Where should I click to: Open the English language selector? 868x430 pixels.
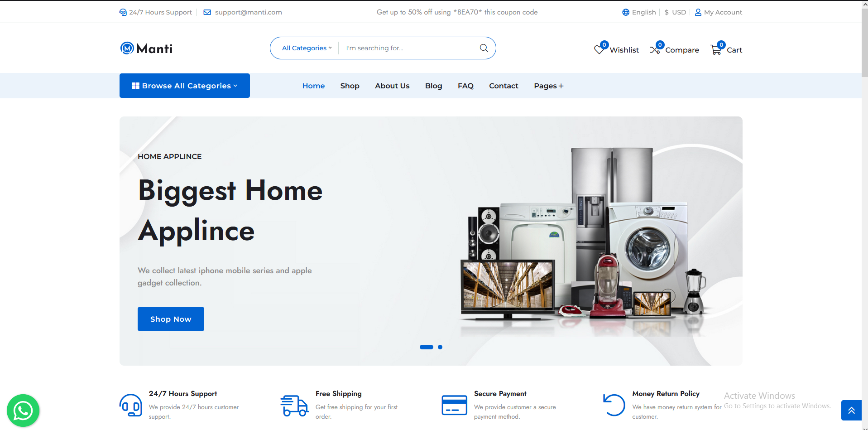click(639, 12)
